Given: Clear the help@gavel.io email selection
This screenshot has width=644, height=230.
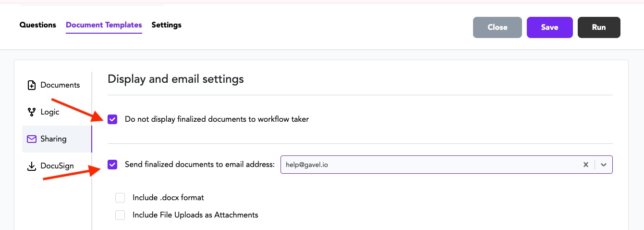Looking at the screenshot, I should tap(586, 165).
